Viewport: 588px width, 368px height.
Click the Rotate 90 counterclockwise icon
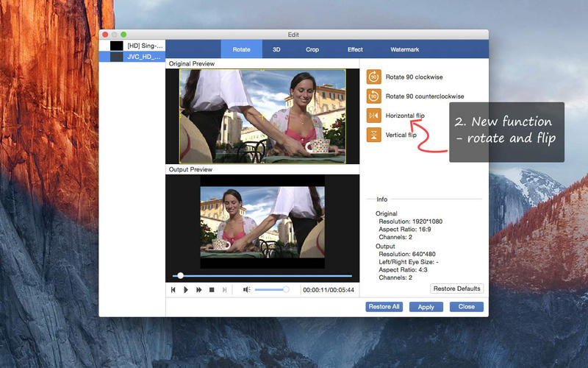click(373, 96)
